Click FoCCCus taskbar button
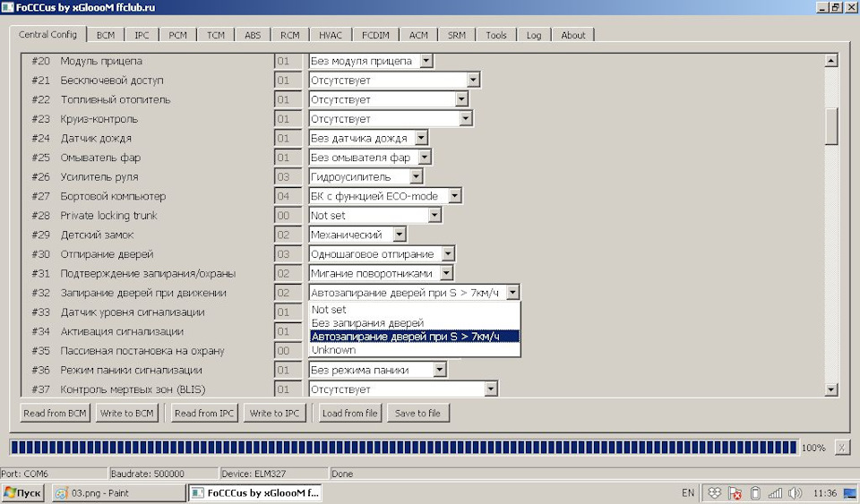 (254, 493)
